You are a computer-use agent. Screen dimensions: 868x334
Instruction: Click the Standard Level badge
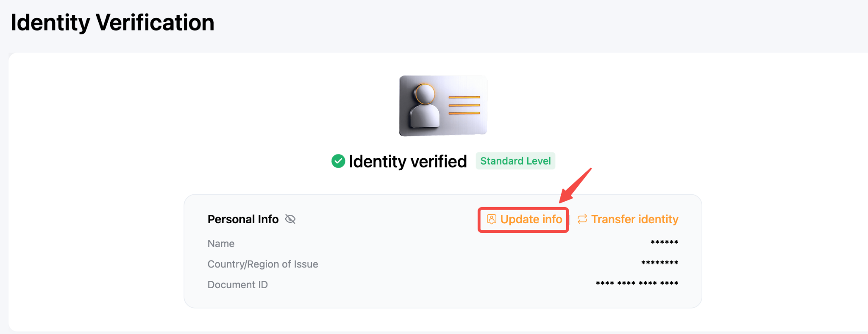(515, 161)
